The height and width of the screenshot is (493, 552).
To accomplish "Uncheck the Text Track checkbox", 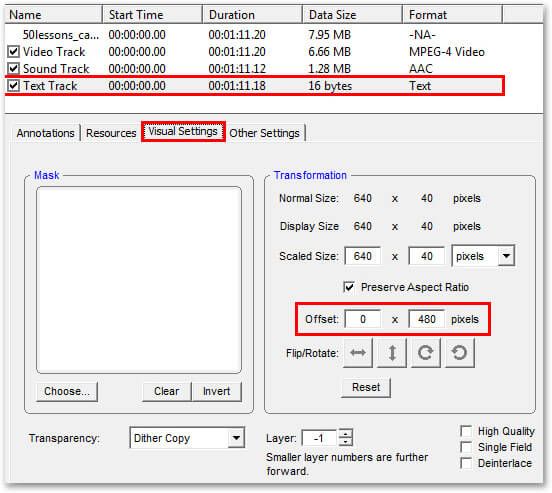I will pyautogui.click(x=13, y=85).
